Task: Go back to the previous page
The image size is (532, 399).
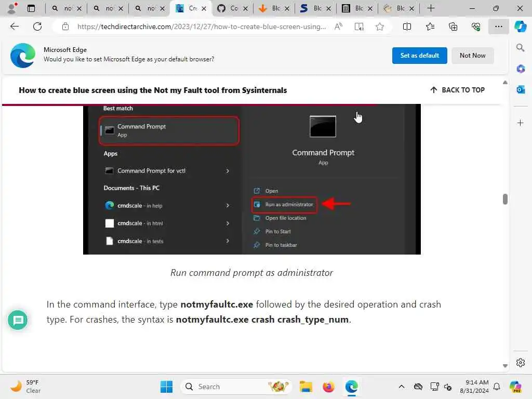Action: [14, 26]
